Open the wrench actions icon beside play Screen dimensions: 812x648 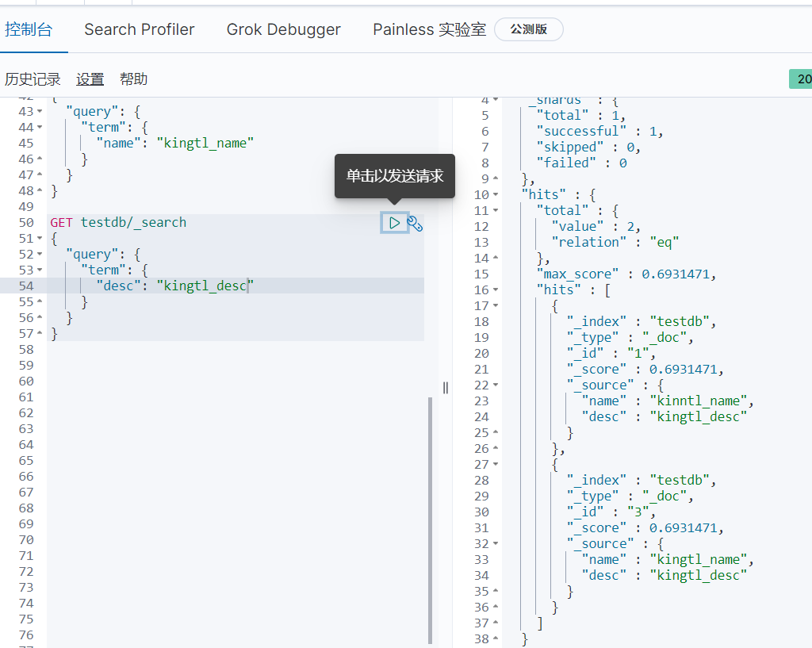pyautogui.click(x=415, y=224)
